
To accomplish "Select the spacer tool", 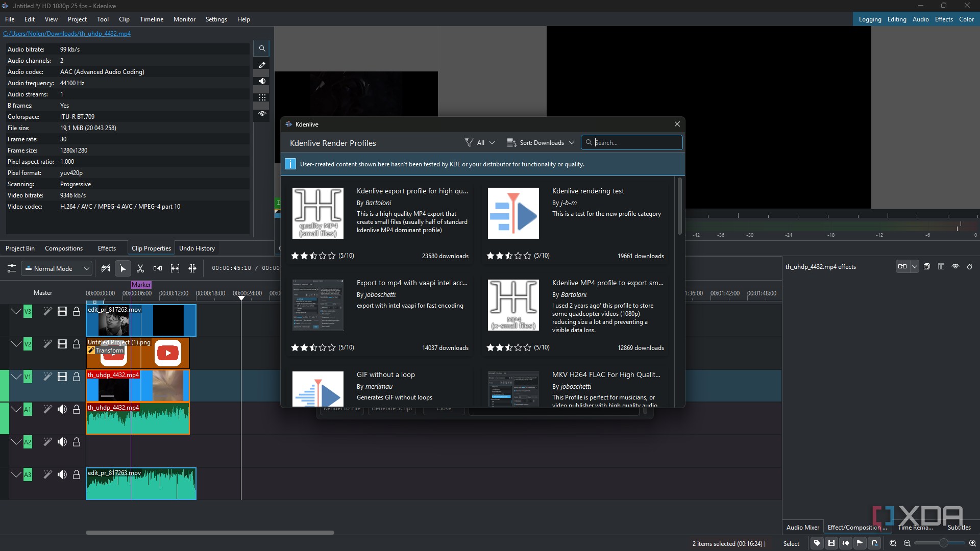I will 158,268.
